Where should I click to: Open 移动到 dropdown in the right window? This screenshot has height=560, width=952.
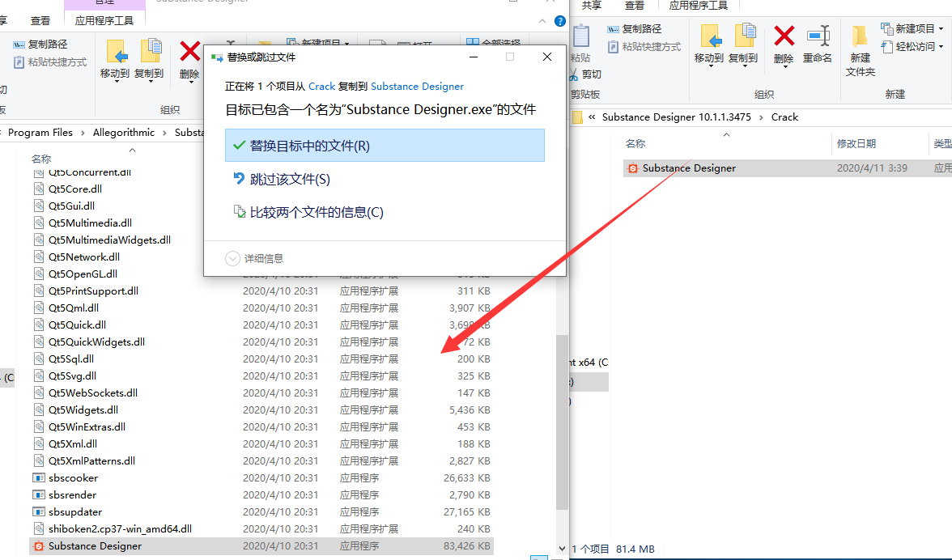tap(711, 66)
